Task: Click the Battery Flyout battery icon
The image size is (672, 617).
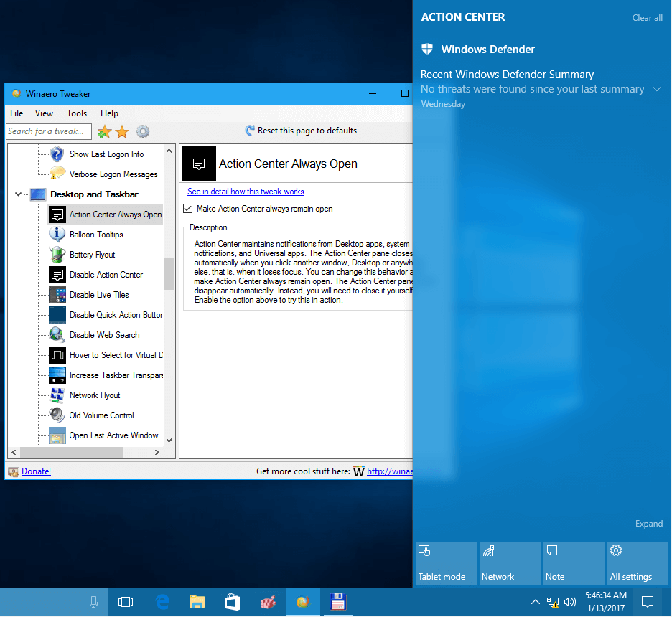Action: tap(57, 255)
